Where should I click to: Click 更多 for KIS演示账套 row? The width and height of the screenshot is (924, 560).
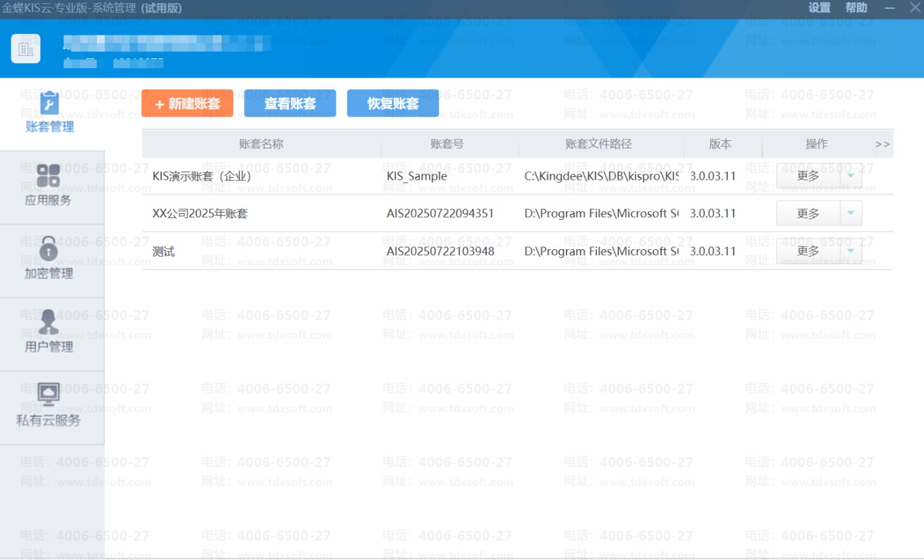pos(808,176)
